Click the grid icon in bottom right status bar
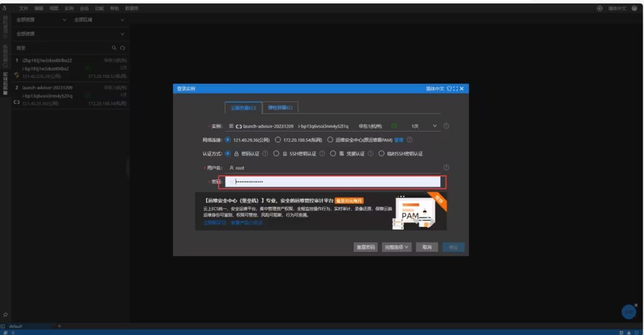The height and width of the screenshot is (335, 644). (x=621, y=332)
